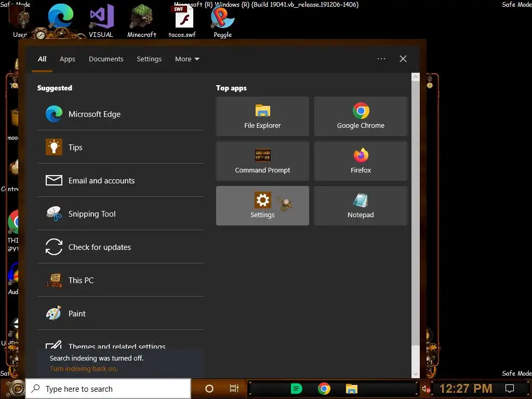Open Email and accounts settings
This screenshot has width=532, height=399.
click(x=120, y=180)
